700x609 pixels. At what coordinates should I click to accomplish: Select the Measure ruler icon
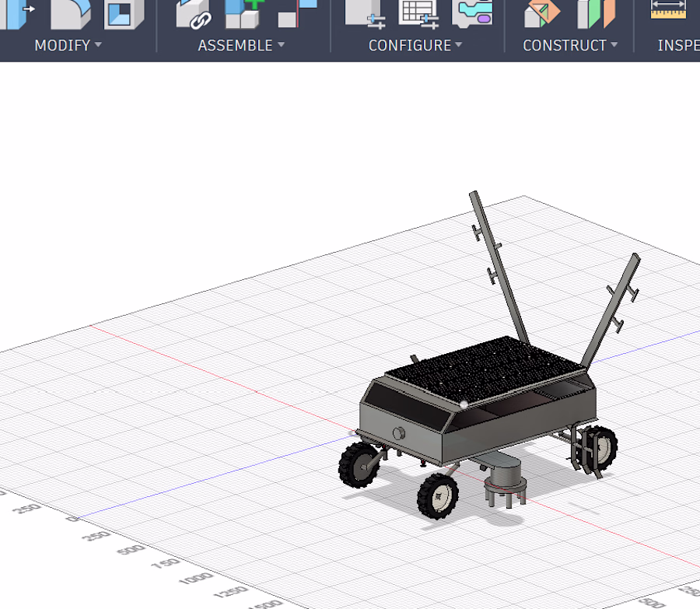pyautogui.click(x=668, y=10)
